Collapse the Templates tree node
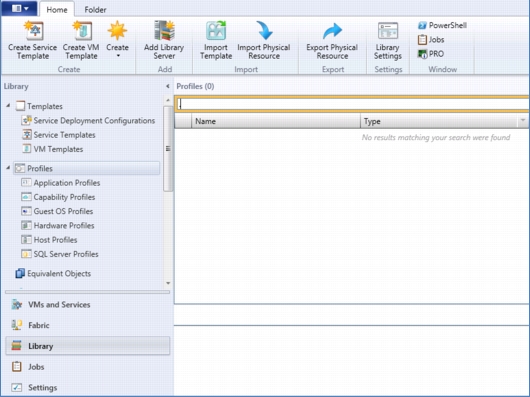Viewport: 530px width, 397px height. (x=8, y=106)
